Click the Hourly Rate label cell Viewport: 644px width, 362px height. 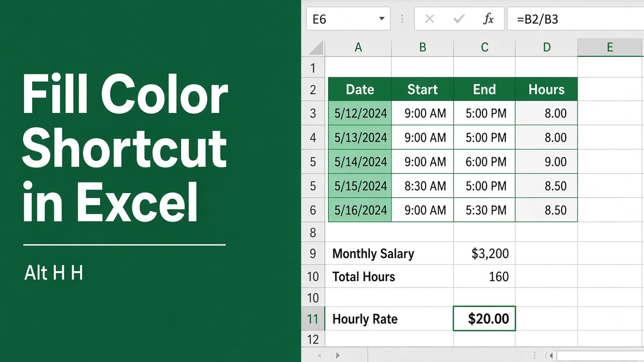pyautogui.click(x=389, y=319)
